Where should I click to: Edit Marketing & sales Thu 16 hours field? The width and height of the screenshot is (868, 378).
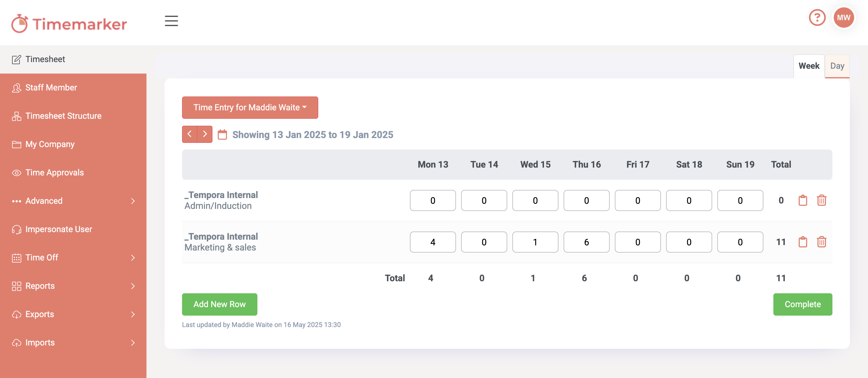[586, 242]
